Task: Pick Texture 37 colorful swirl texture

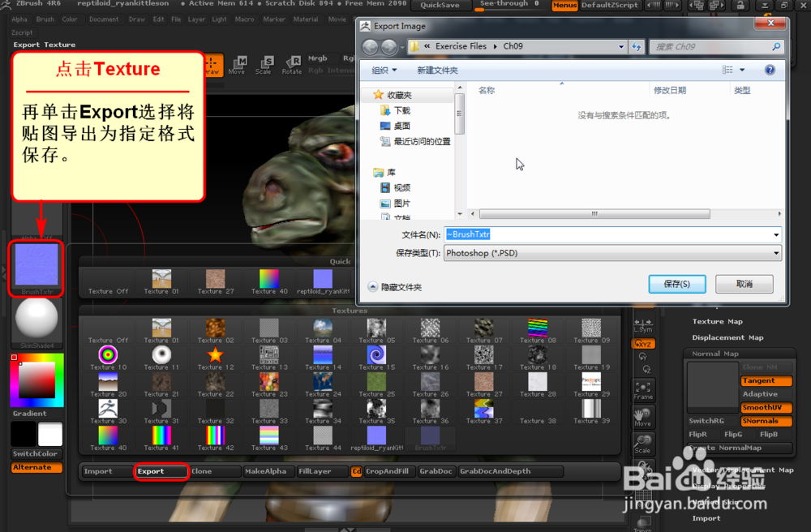Action: click(484, 412)
